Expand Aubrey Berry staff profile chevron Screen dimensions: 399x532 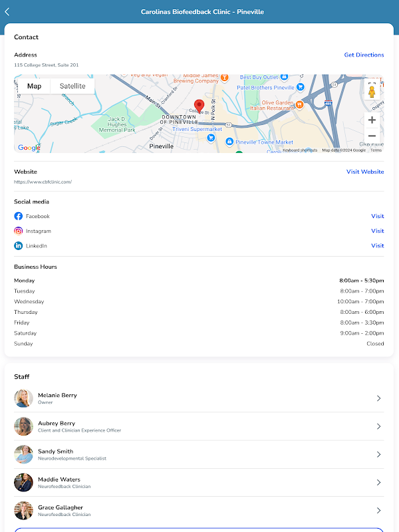tap(378, 426)
